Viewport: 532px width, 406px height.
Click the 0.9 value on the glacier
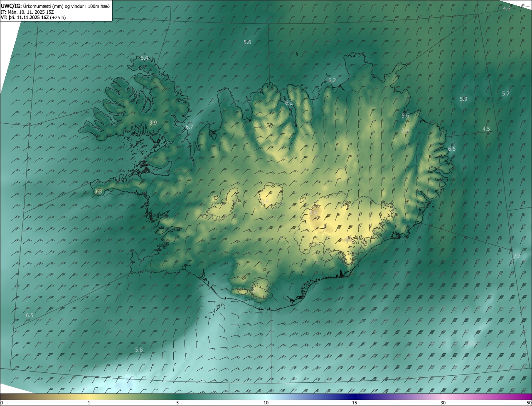[265, 201]
